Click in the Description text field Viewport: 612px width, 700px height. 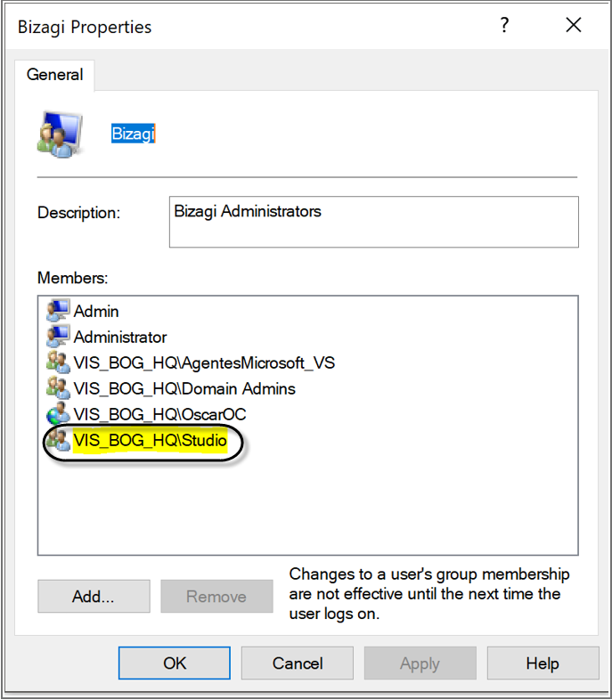[x=374, y=222]
